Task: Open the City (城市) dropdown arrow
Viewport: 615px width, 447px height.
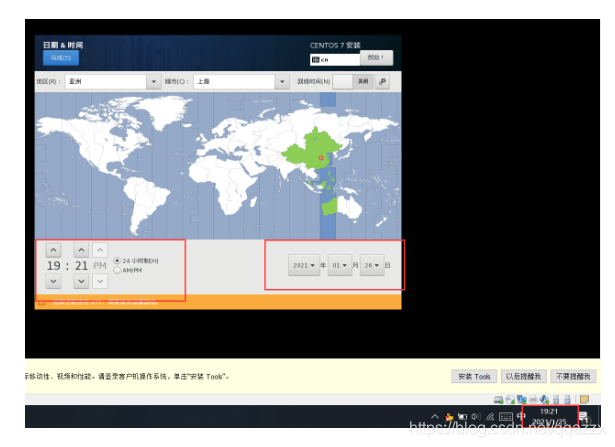Action: click(282, 82)
